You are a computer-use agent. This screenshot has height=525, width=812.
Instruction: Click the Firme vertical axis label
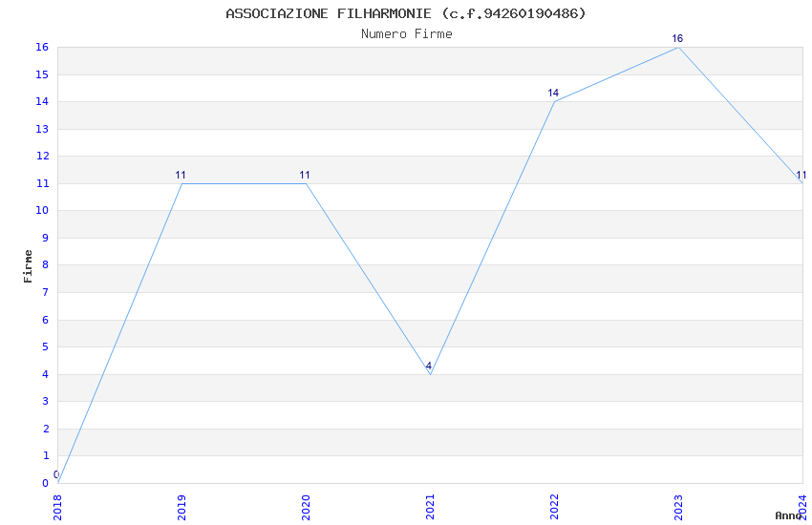28,266
